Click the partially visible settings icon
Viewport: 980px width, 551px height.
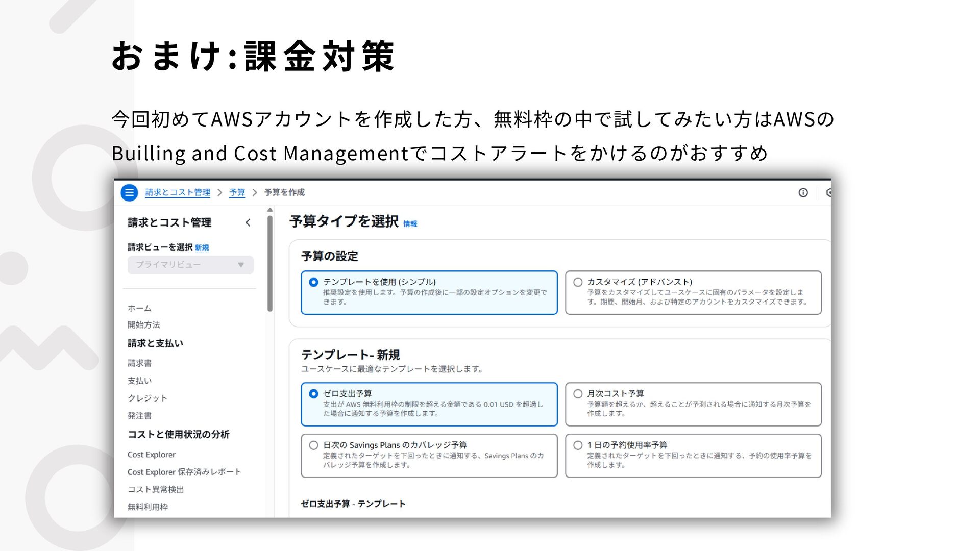[828, 192]
